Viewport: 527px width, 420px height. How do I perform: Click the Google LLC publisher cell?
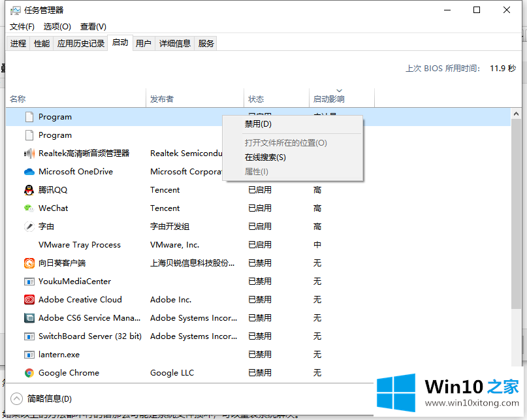172,373
